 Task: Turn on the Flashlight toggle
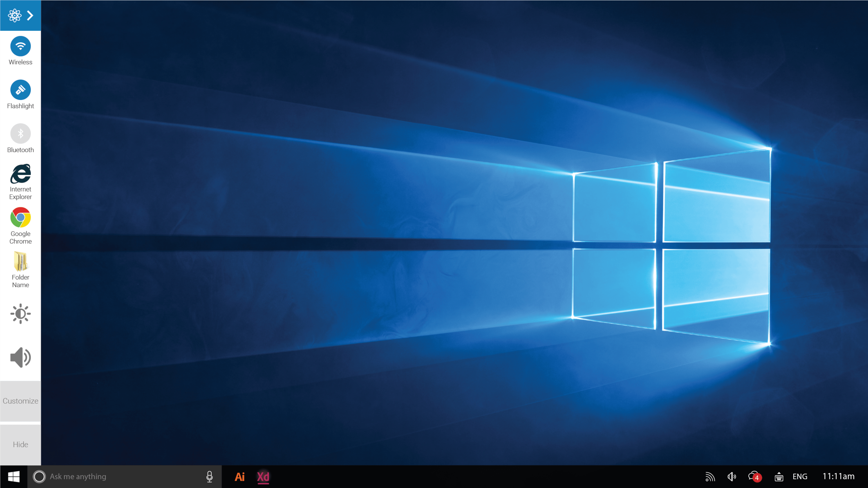pyautogui.click(x=20, y=90)
